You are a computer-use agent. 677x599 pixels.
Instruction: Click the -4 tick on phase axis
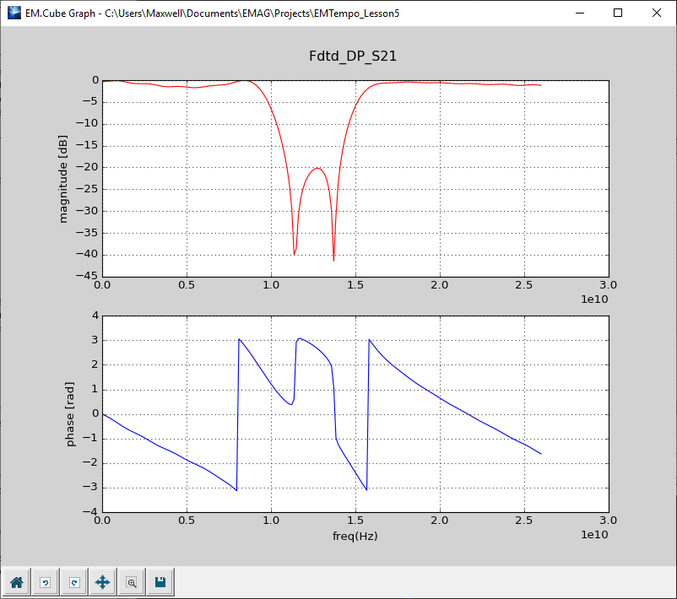pos(91,512)
